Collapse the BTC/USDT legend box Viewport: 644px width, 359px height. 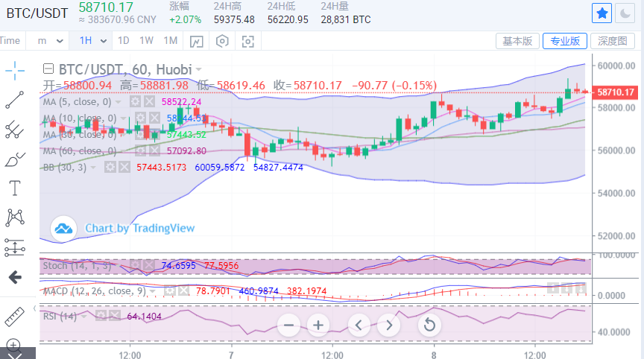coord(48,69)
